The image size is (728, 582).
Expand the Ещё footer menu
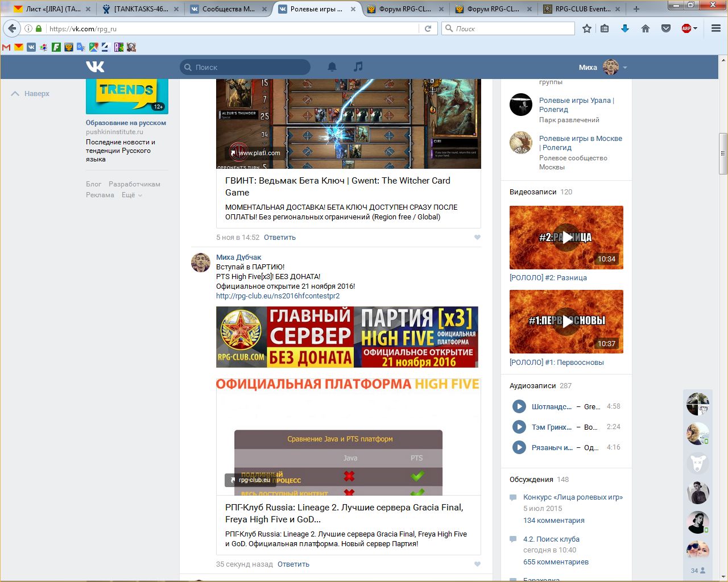click(x=131, y=195)
